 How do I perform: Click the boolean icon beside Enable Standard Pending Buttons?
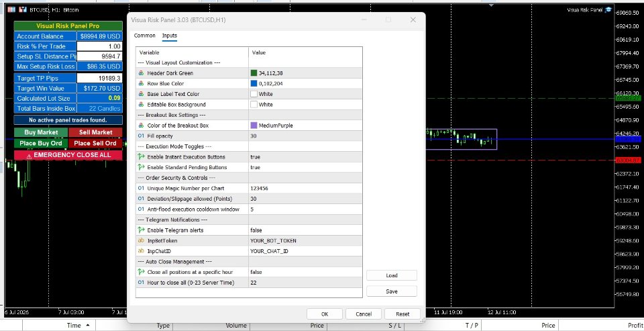point(141,167)
